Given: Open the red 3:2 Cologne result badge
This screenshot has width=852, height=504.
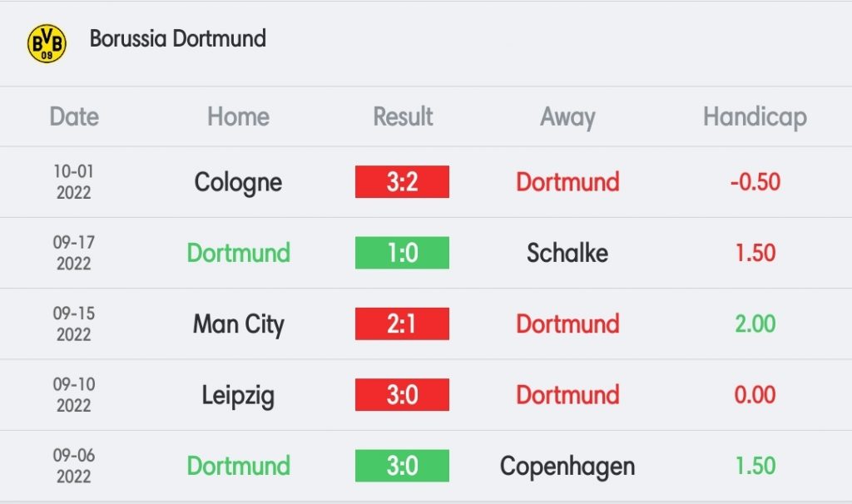Looking at the screenshot, I should pos(402,181).
